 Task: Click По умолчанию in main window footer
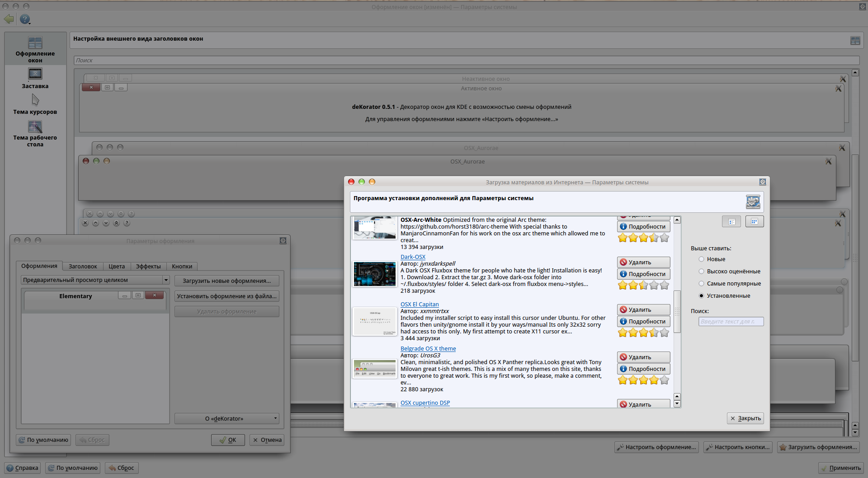pos(73,468)
